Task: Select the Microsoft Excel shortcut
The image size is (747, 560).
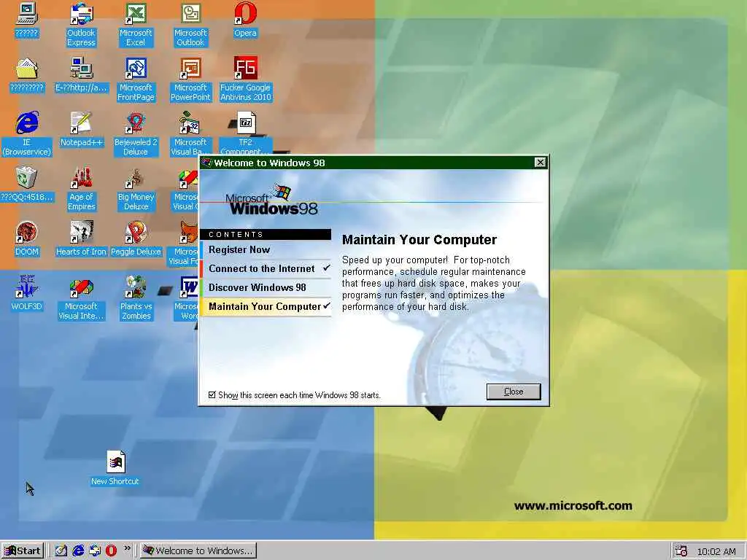Action: (x=136, y=25)
